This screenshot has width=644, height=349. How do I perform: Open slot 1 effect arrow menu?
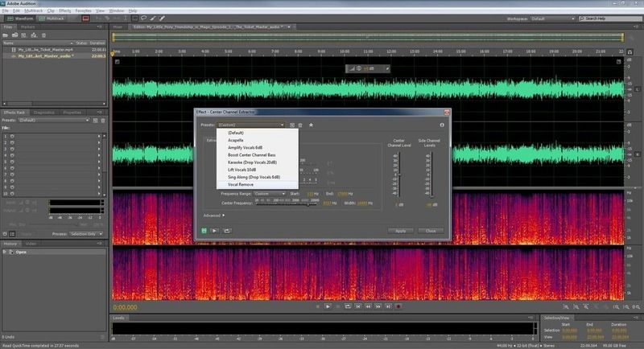[99, 136]
